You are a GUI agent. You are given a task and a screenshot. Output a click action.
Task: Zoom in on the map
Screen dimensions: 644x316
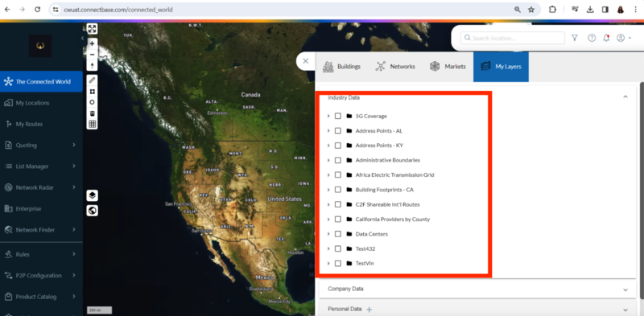click(x=93, y=43)
